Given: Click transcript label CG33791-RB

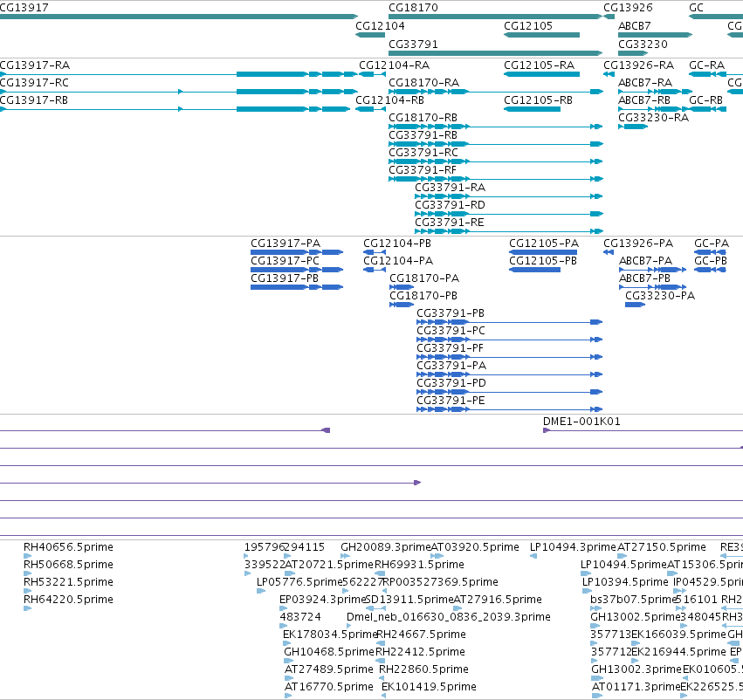Looking at the screenshot, I should pos(423,135).
